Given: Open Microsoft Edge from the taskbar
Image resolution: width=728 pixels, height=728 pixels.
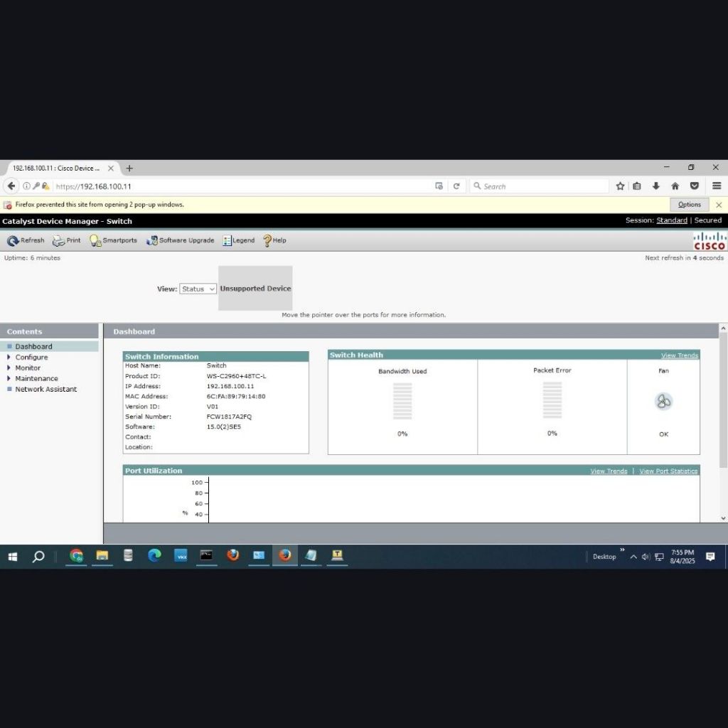Looking at the screenshot, I should [x=154, y=556].
